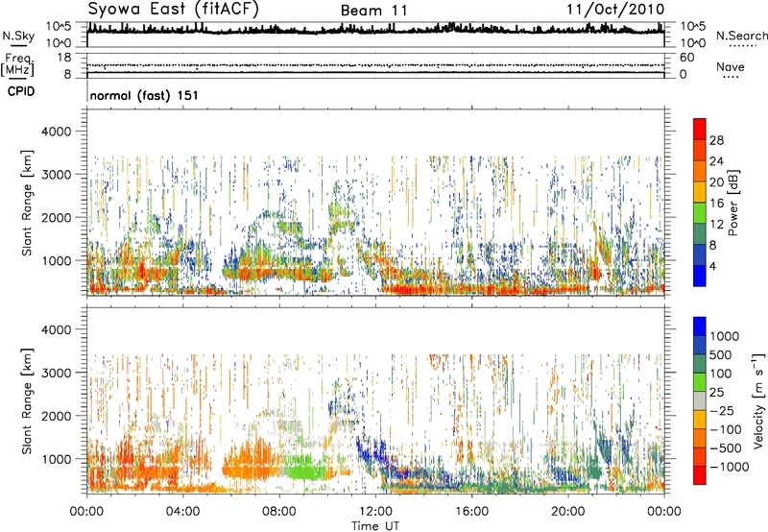Click the '12:00' time axis tick label

(x=375, y=512)
